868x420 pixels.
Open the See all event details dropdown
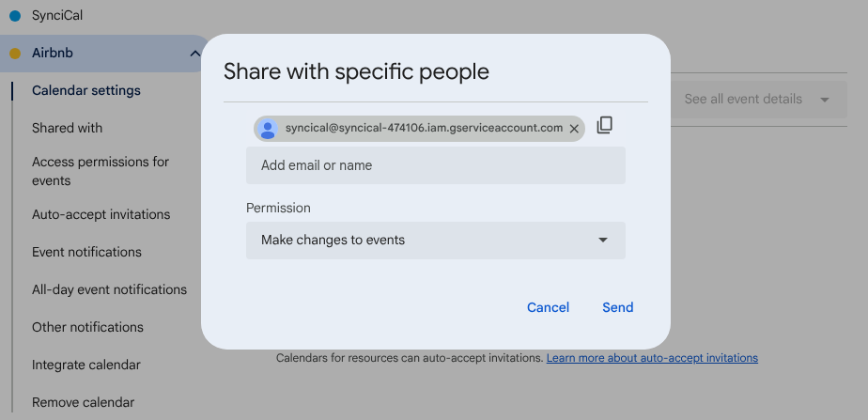[755, 99]
